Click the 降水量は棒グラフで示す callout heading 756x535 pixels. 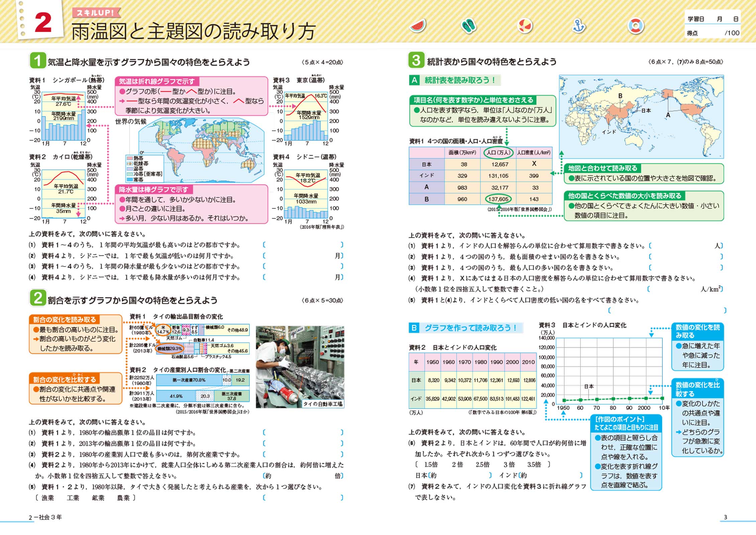[x=153, y=190]
